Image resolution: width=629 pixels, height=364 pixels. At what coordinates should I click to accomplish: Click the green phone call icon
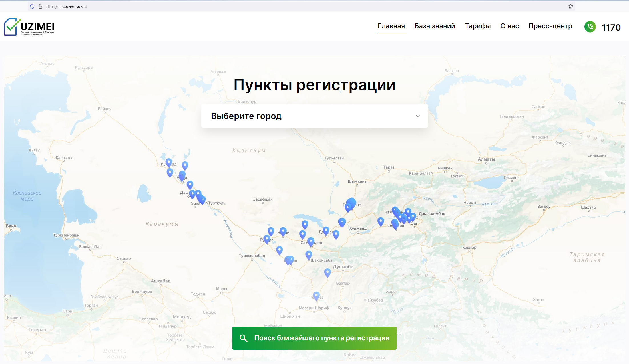(590, 27)
